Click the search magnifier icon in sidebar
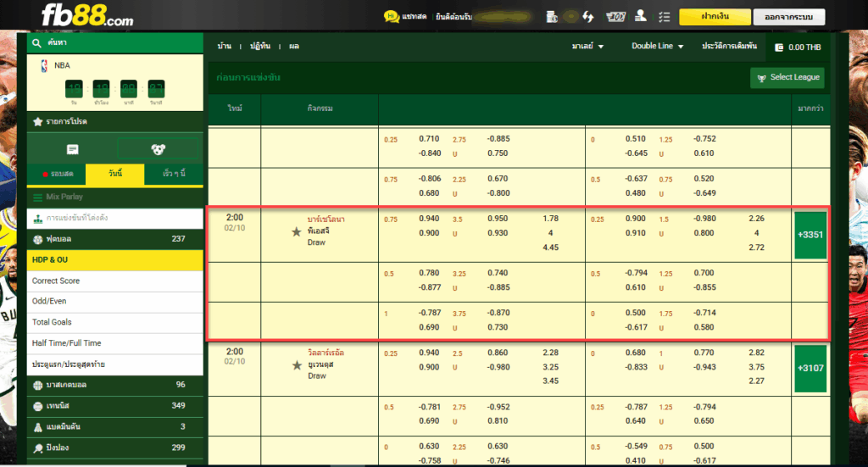868x467 pixels. pyautogui.click(x=36, y=43)
